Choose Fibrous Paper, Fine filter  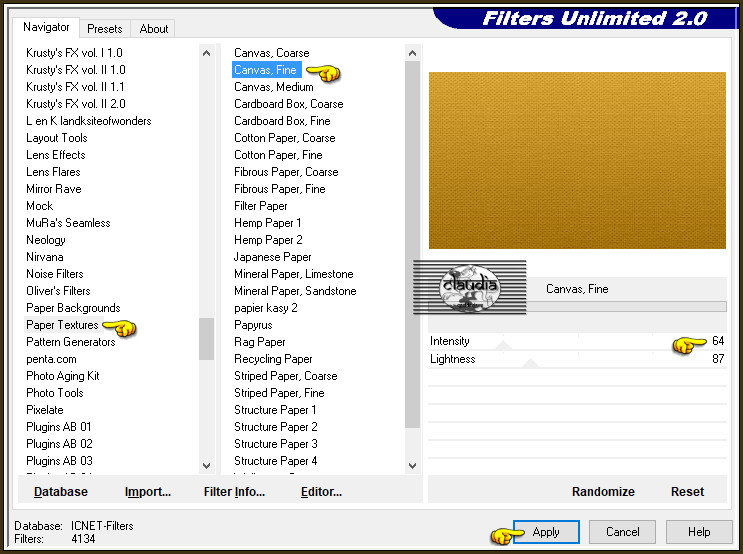pyautogui.click(x=280, y=189)
